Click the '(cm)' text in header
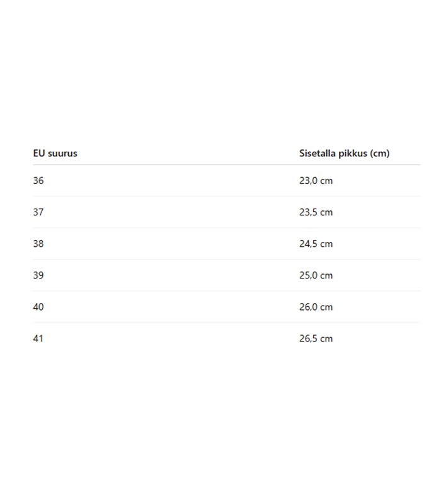 380,153
